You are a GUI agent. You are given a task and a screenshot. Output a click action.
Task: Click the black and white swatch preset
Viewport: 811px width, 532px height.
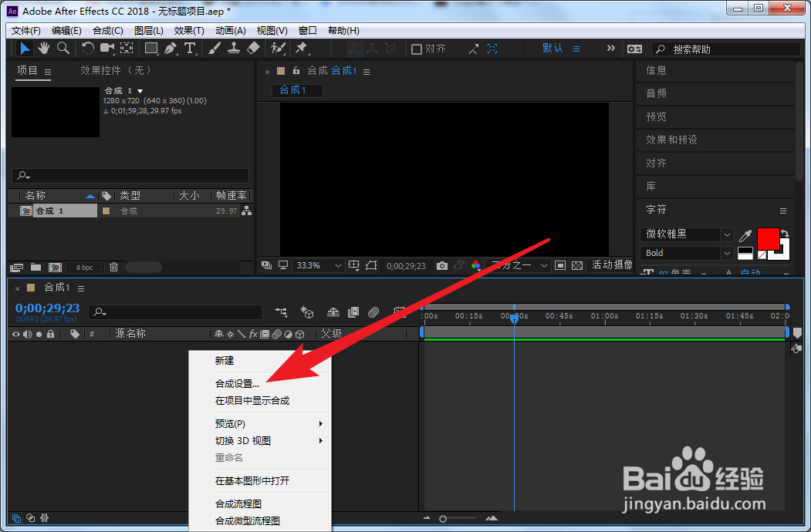[745, 254]
